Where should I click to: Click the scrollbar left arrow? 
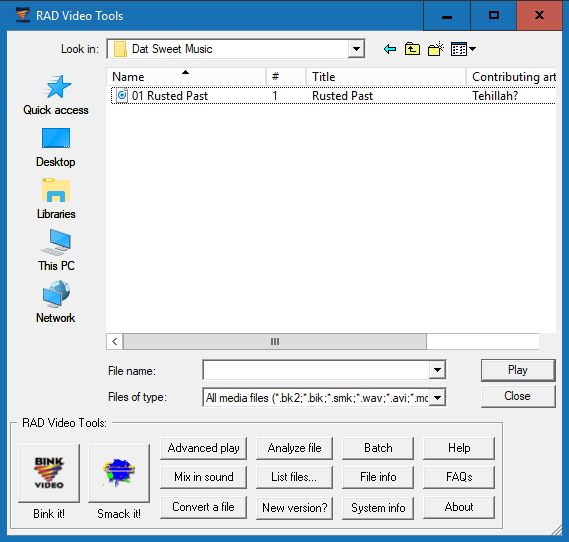tap(115, 341)
